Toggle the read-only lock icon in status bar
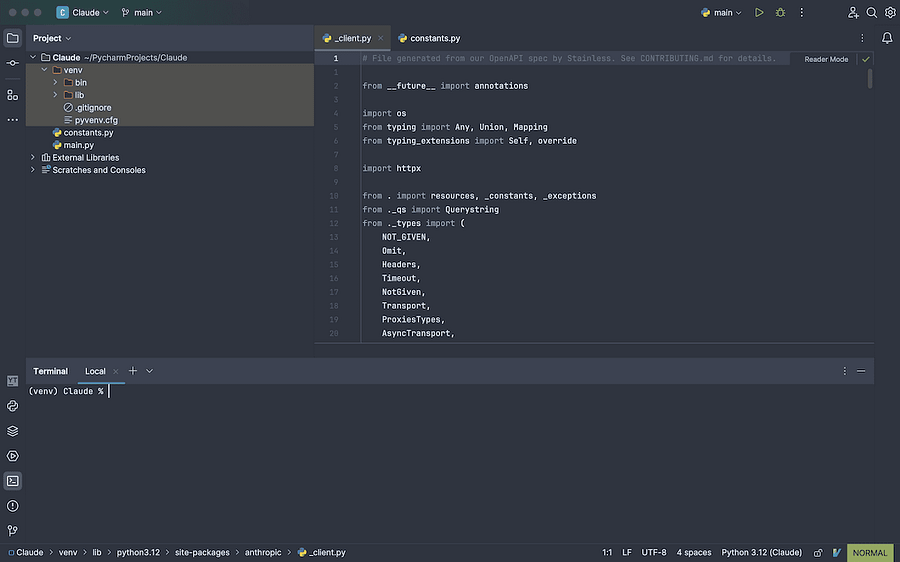The image size is (900, 562). (x=817, y=552)
